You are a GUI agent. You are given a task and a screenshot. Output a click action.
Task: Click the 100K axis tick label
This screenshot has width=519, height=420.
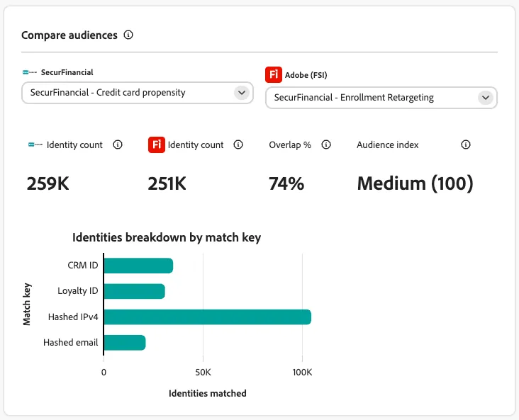[x=302, y=373]
